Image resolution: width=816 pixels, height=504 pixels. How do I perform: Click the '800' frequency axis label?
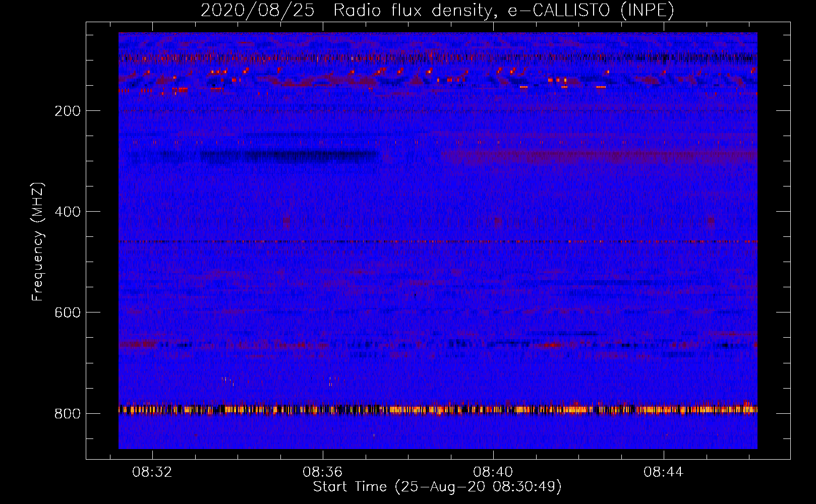pos(68,414)
